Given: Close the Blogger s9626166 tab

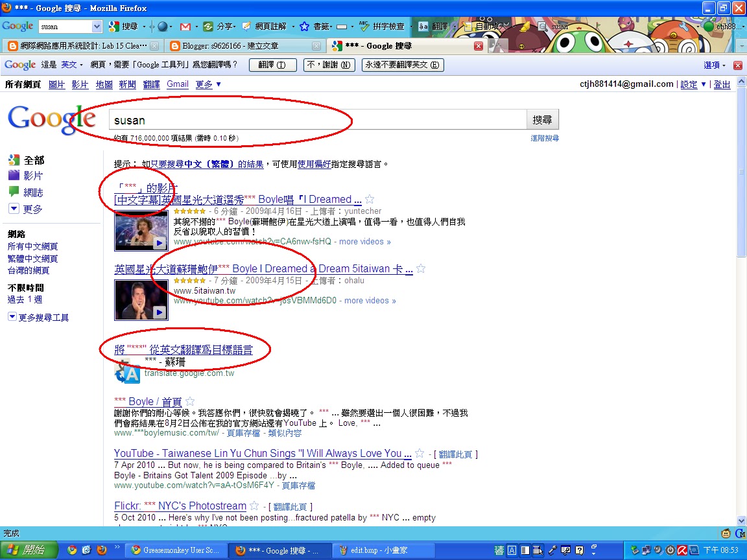Looking at the screenshot, I should 316,46.
